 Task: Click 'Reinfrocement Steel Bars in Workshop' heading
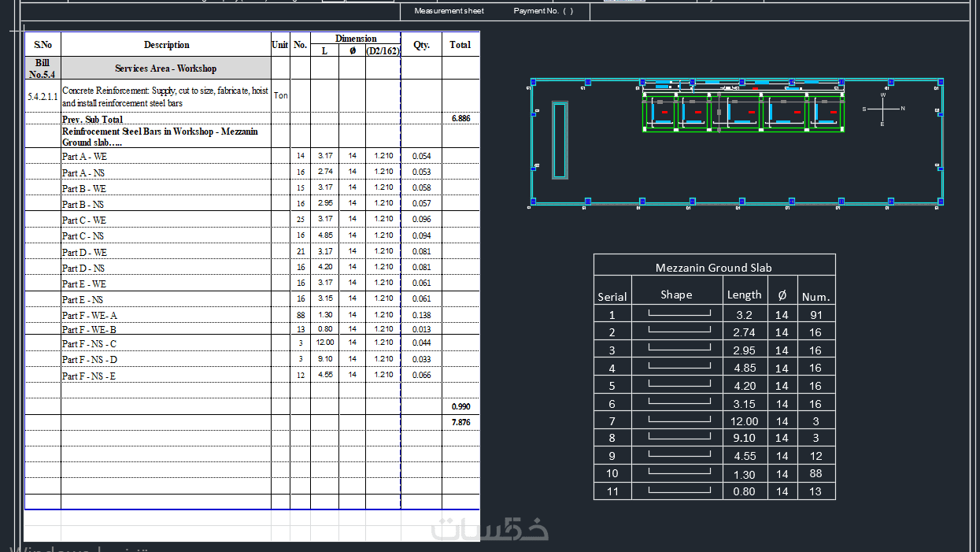160,137
